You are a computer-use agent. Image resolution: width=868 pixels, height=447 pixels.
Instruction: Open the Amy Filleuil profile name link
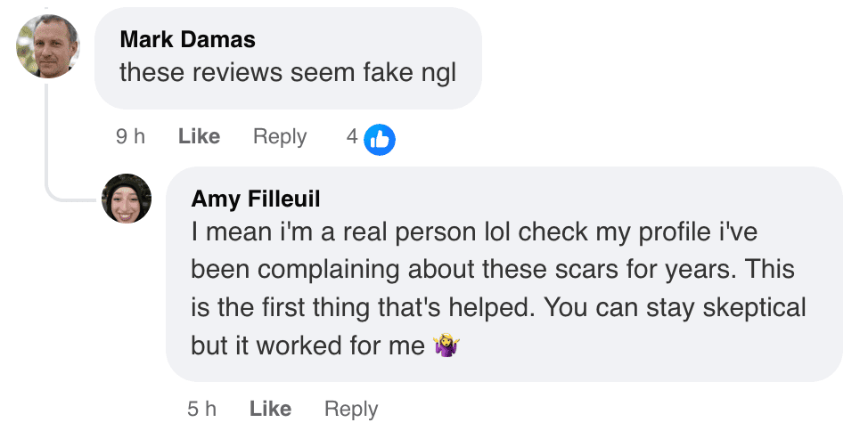(x=256, y=198)
